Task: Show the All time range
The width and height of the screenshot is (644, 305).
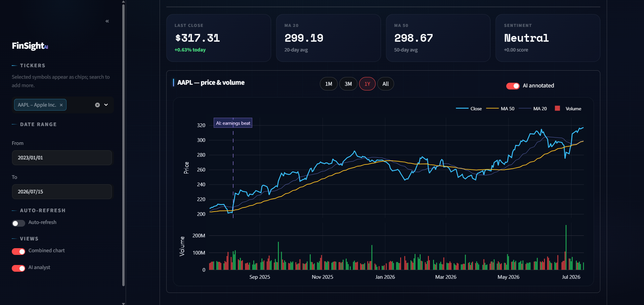Action: tap(385, 84)
